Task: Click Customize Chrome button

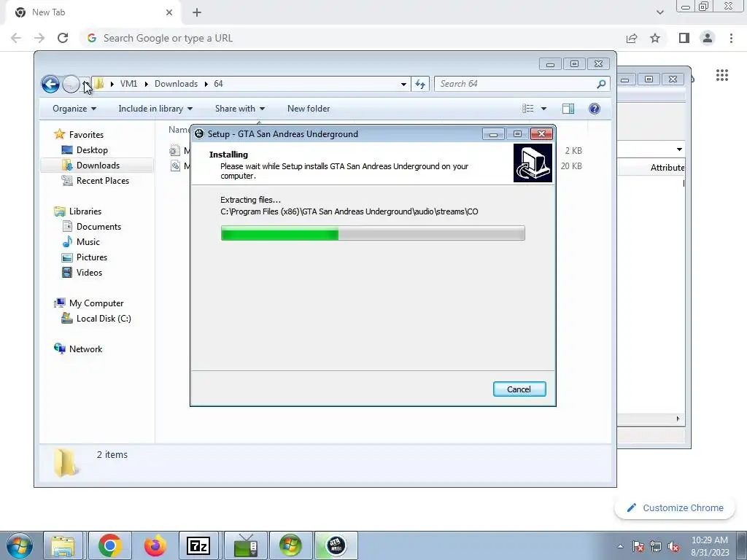Action: [x=676, y=507]
